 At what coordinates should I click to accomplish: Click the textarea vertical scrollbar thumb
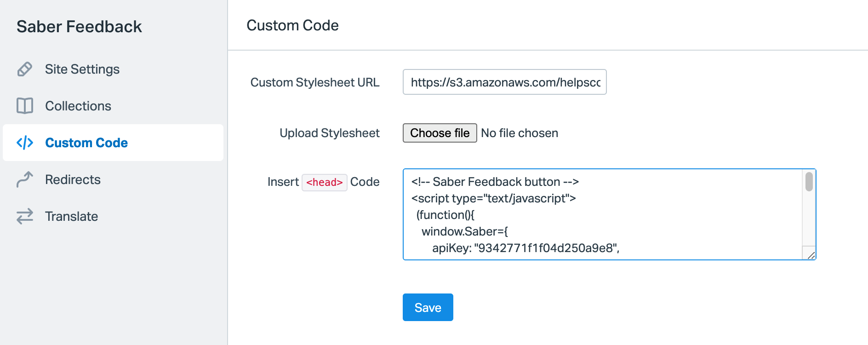point(809,181)
